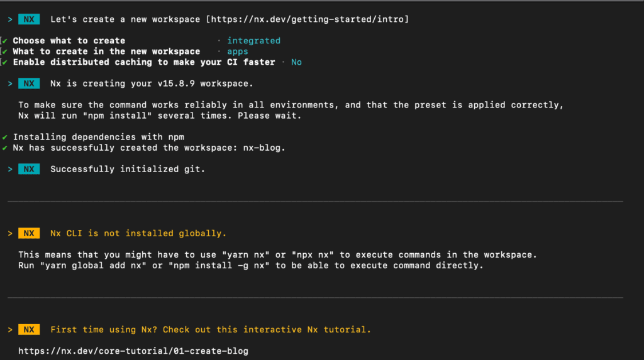
Task: Click the cyan NX badge beside "Let's create a new workspace"
Action: [x=29, y=19]
